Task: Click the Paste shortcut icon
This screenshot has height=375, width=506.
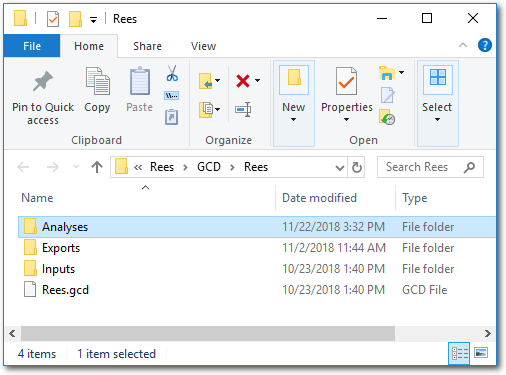Action: (171, 117)
